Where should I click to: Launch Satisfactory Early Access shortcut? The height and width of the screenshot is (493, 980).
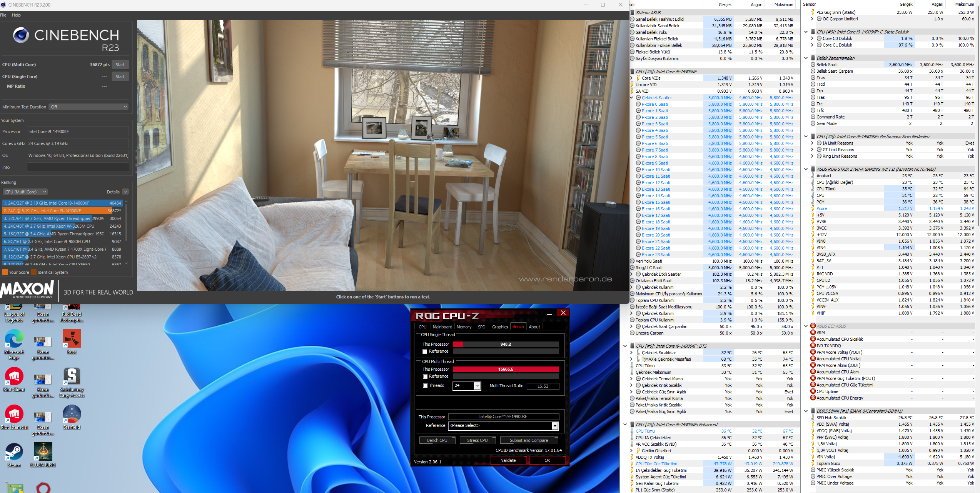[x=72, y=382]
